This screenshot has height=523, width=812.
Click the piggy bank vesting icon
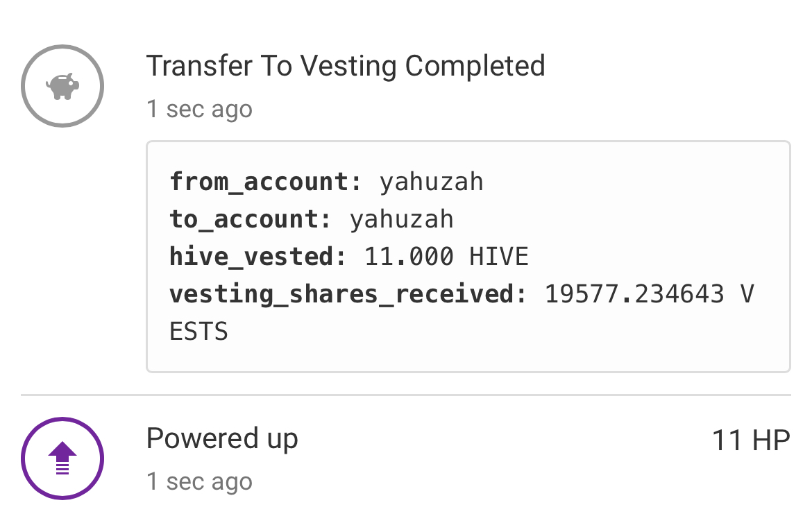tap(62, 86)
